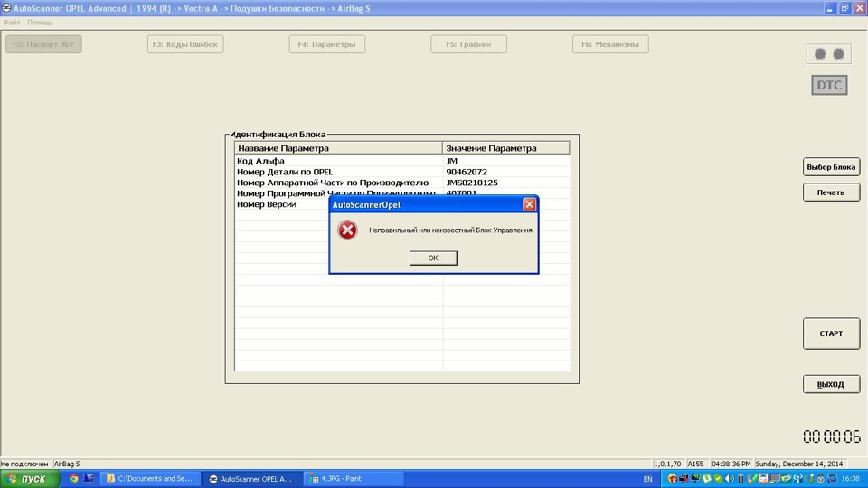Select the Номер Детали по OPEL row

coord(402,172)
